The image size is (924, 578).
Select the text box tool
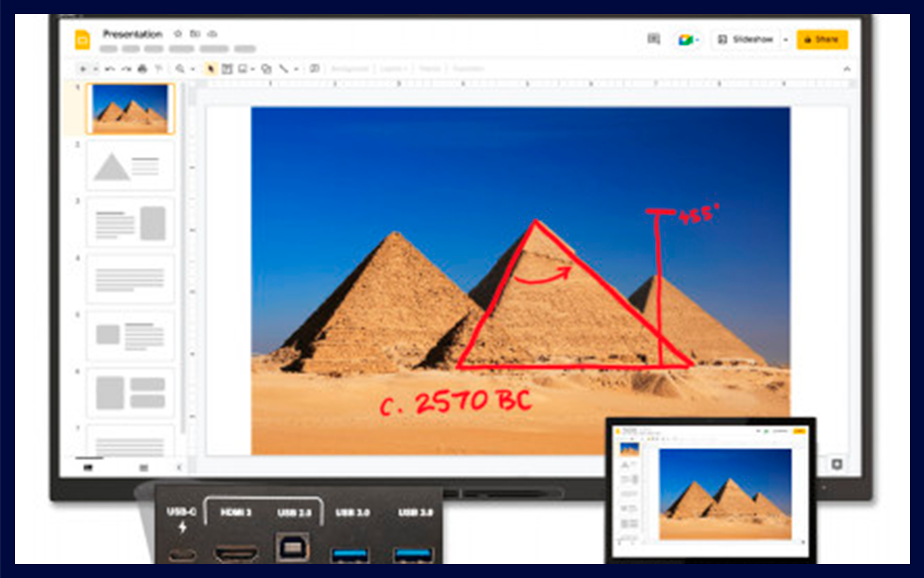tap(227, 69)
